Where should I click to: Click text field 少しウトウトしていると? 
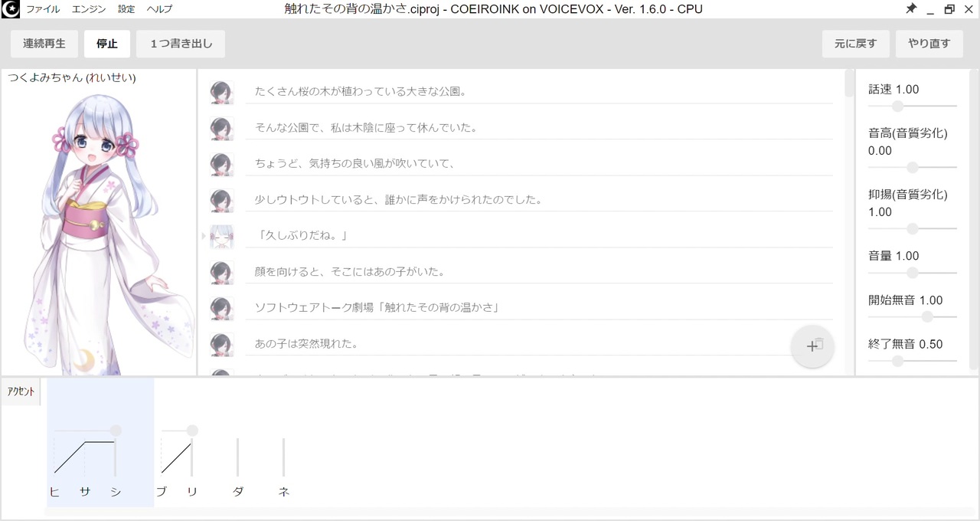tap(539, 200)
